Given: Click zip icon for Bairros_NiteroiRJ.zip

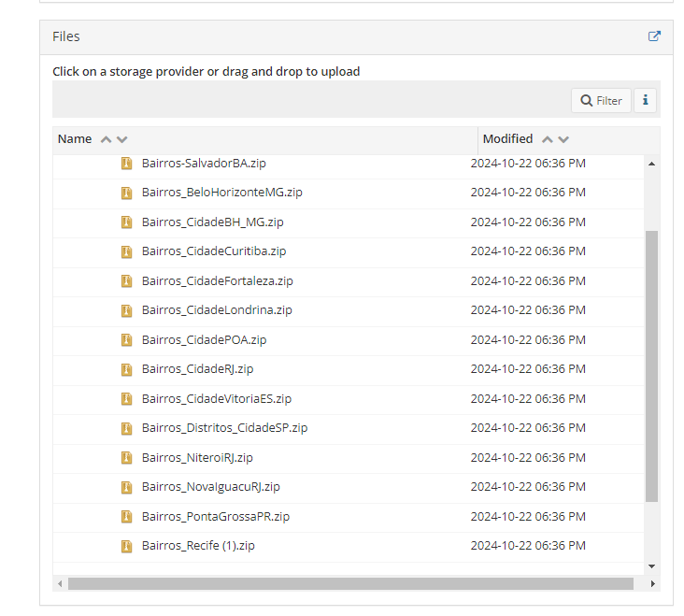Looking at the screenshot, I should 126,458.
